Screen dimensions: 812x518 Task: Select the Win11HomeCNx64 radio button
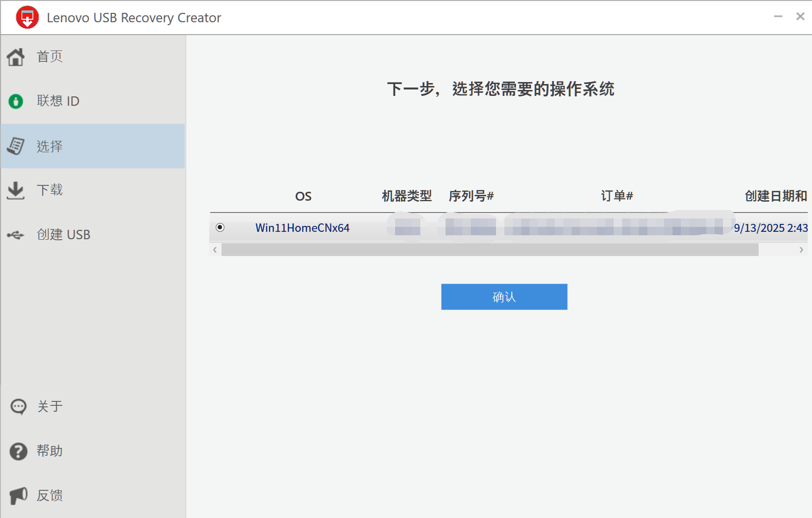click(220, 227)
